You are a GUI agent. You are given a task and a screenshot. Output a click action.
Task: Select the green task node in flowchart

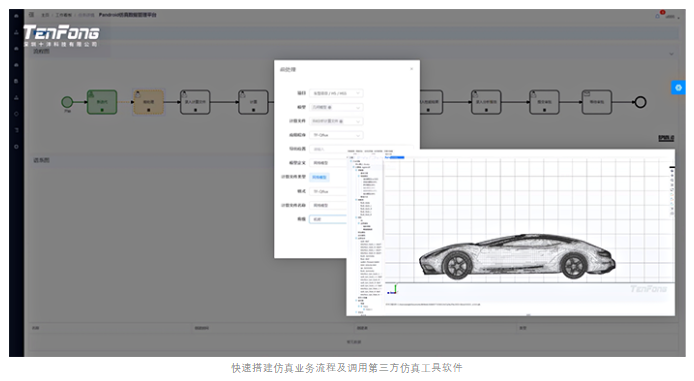point(102,102)
